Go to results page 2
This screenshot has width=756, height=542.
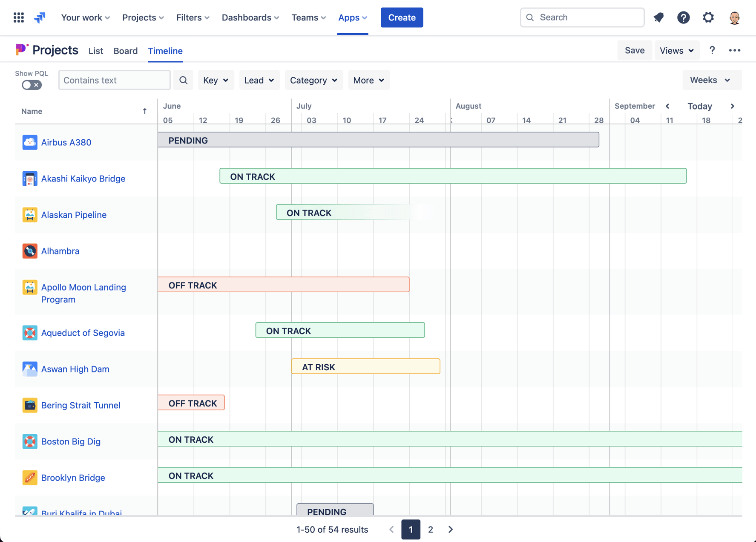(430, 529)
